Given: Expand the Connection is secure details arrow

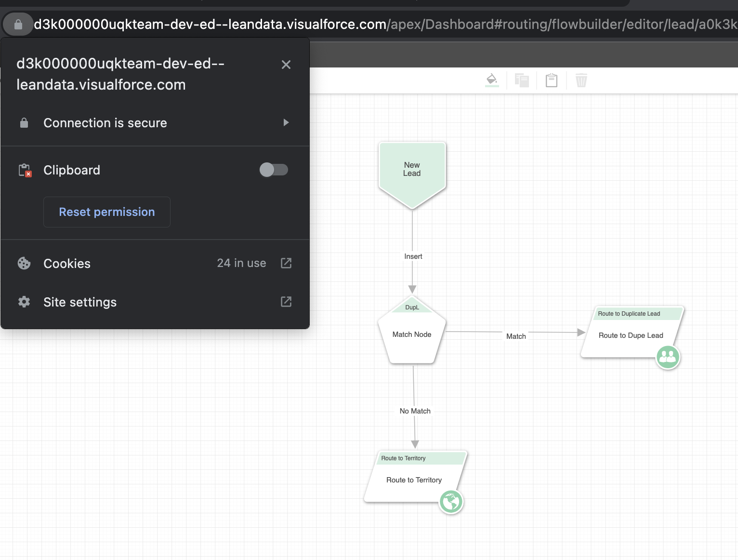Looking at the screenshot, I should pos(286,122).
